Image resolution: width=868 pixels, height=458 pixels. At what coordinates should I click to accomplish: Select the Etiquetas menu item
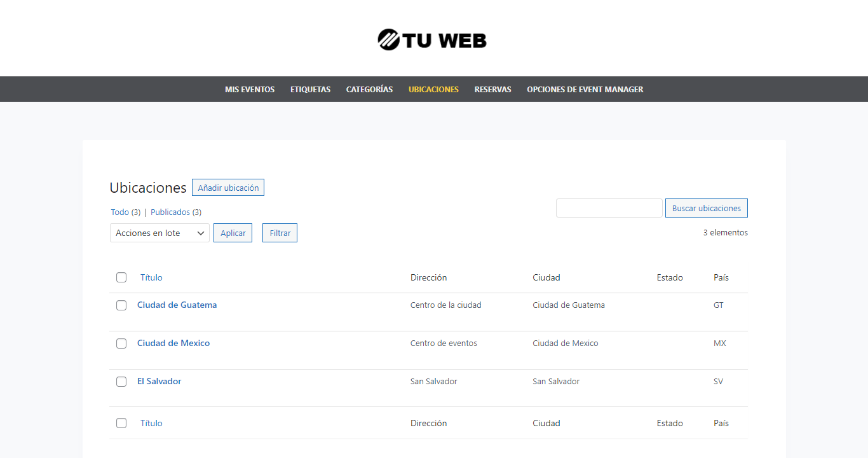[x=310, y=89]
